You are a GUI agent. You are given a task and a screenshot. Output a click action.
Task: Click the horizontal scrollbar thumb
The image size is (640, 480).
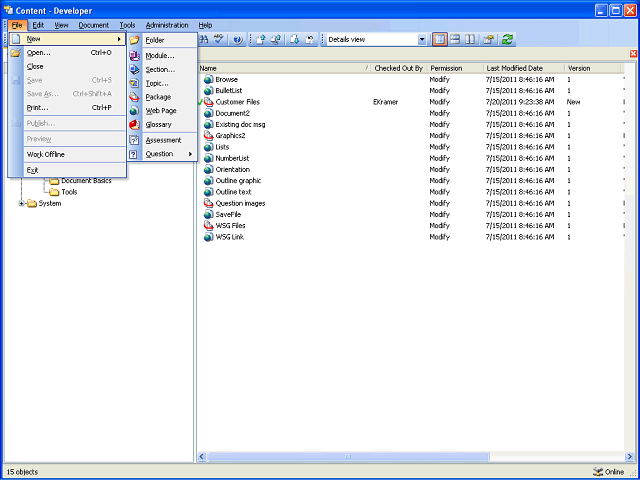point(348,456)
